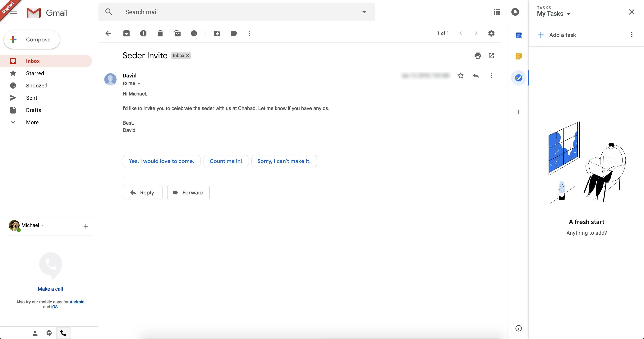This screenshot has height=339, width=644.
Task: Expand the 'to me' recipient details
Action: [139, 84]
